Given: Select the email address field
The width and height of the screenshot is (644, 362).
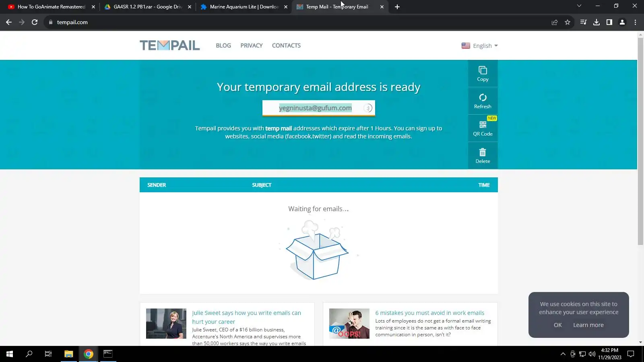Looking at the screenshot, I should pyautogui.click(x=318, y=108).
